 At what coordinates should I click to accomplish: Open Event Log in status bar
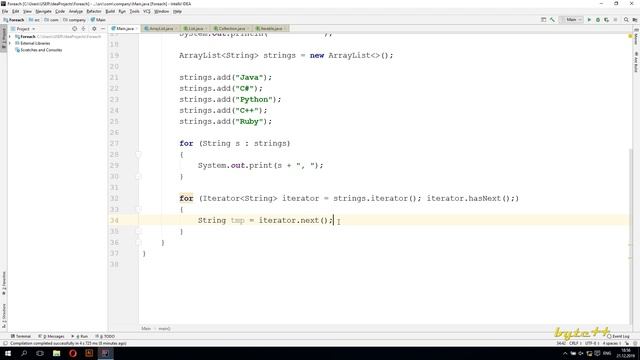[618, 336]
